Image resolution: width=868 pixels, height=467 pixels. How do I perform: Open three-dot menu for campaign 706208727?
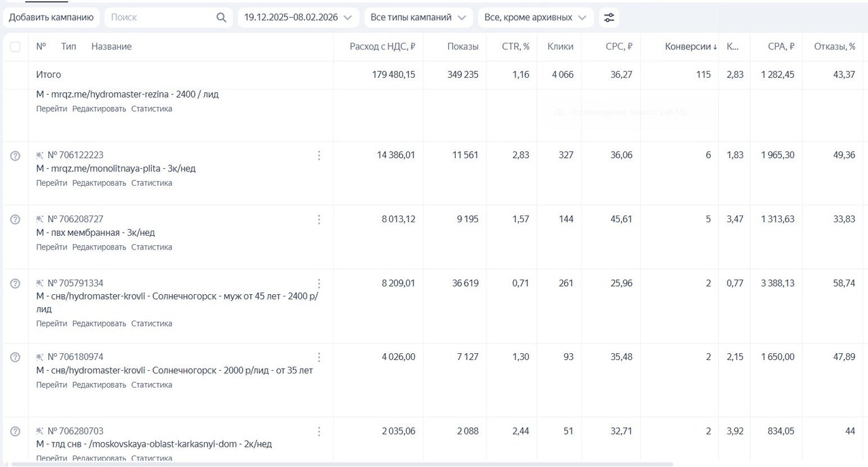click(x=319, y=220)
